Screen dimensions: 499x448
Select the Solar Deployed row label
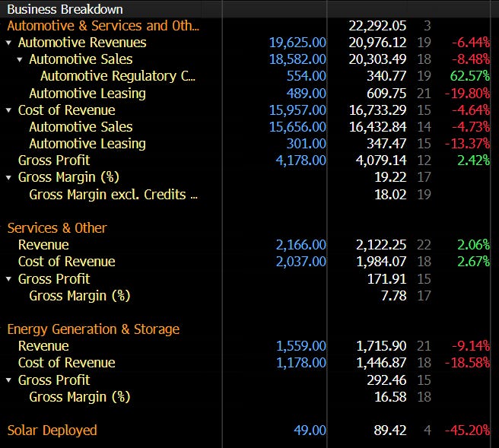pyautogui.click(x=52, y=431)
